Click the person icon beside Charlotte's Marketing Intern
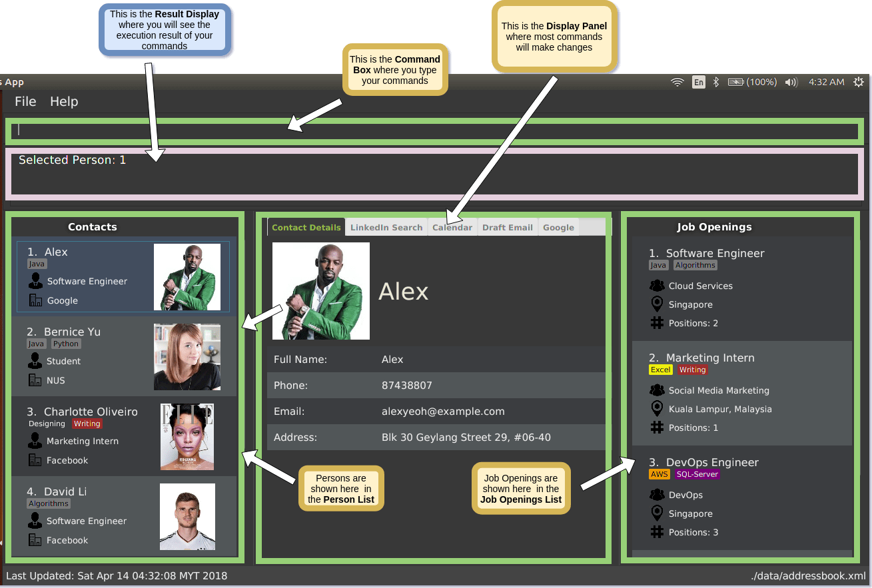 coord(35,441)
